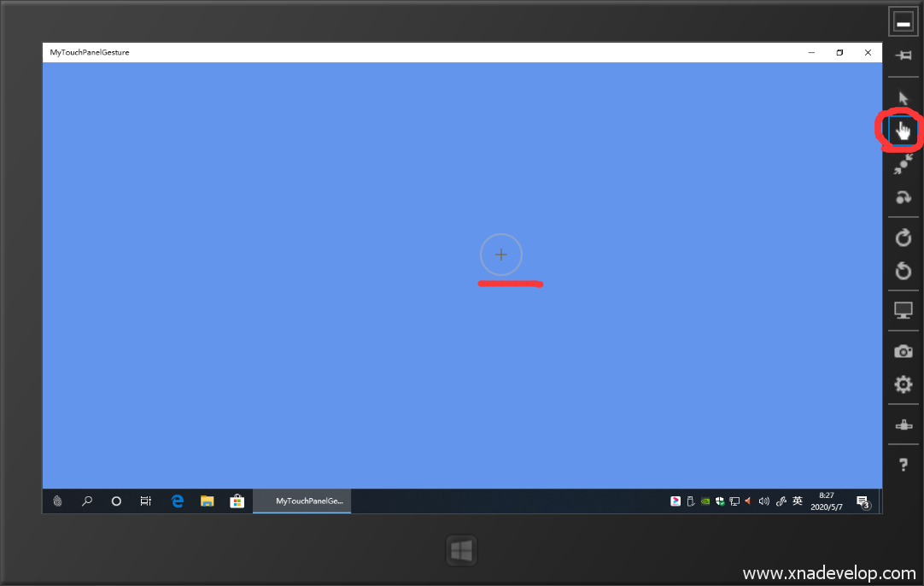The width and height of the screenshot is (924, 586).
Task: Capture screenshot with camera icon
Action: tap(904, 351)
